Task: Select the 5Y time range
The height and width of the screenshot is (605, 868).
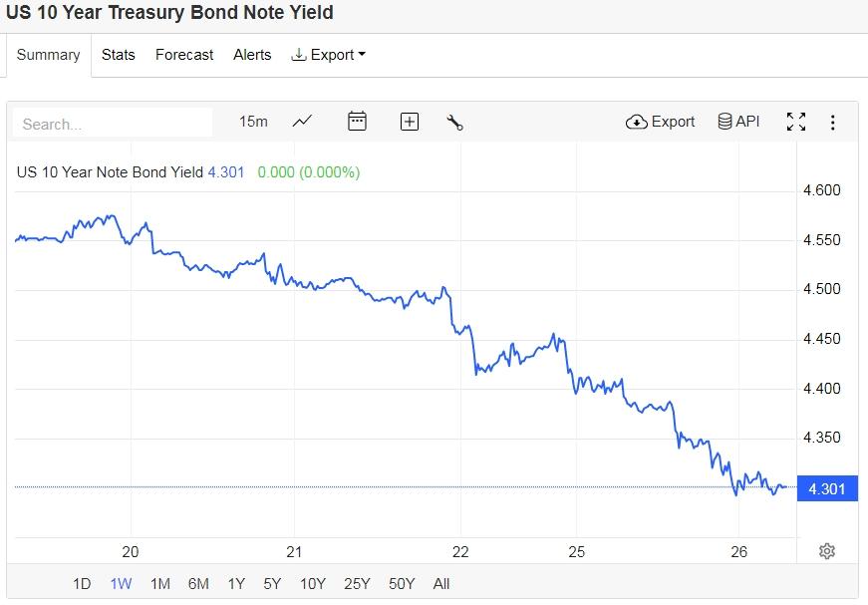Action: tap(272, 584)
